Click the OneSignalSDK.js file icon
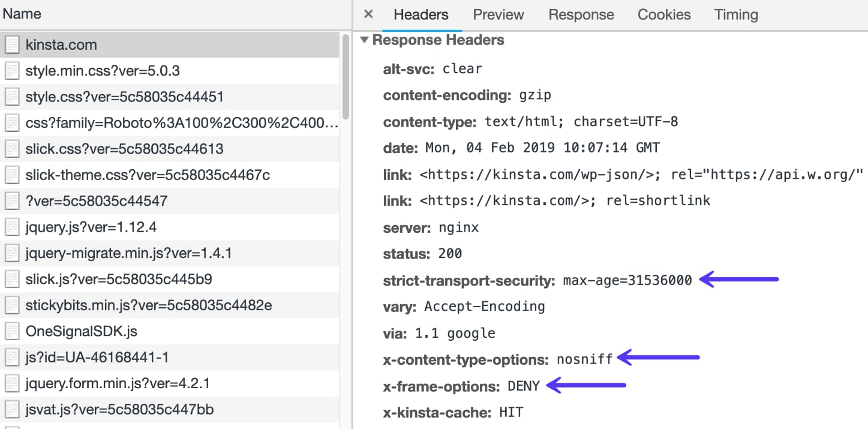The width and height of the screenshot is (868, 429). pyautogui.click(x=12, y=331)
